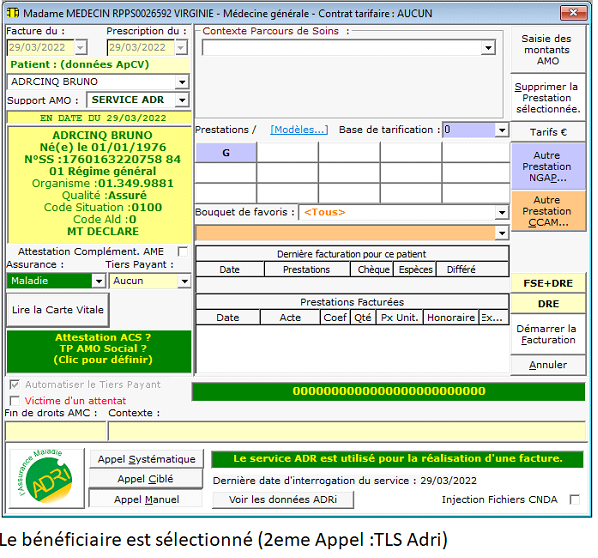
Task: Choose Autre Prestation CCAM
Action: point(548,211)
